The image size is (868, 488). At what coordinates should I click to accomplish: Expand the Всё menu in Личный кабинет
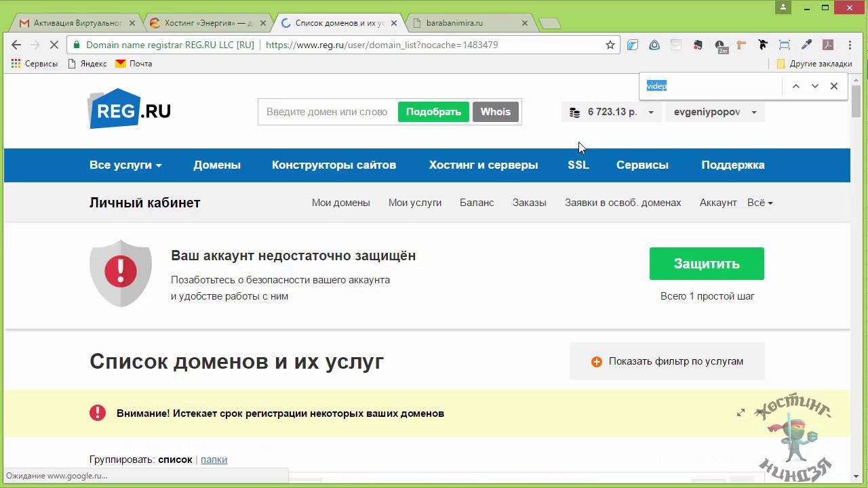(x=759, y=203)
